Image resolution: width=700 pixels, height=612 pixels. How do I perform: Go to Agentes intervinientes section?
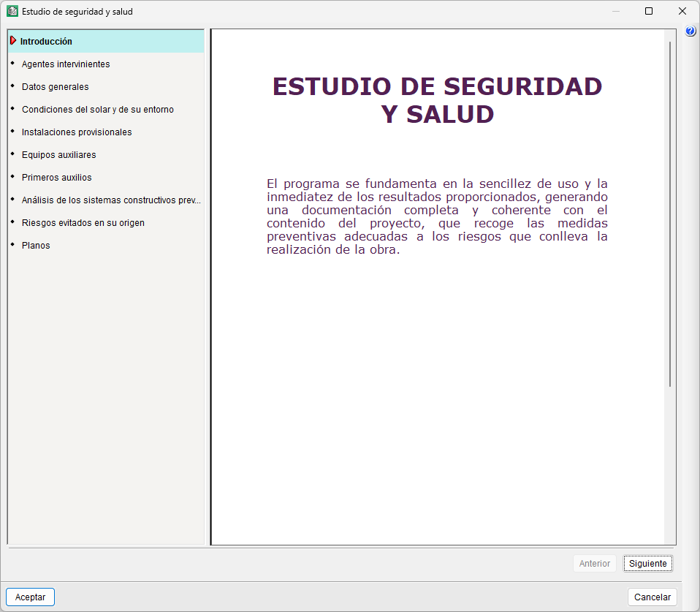point(106,64)
